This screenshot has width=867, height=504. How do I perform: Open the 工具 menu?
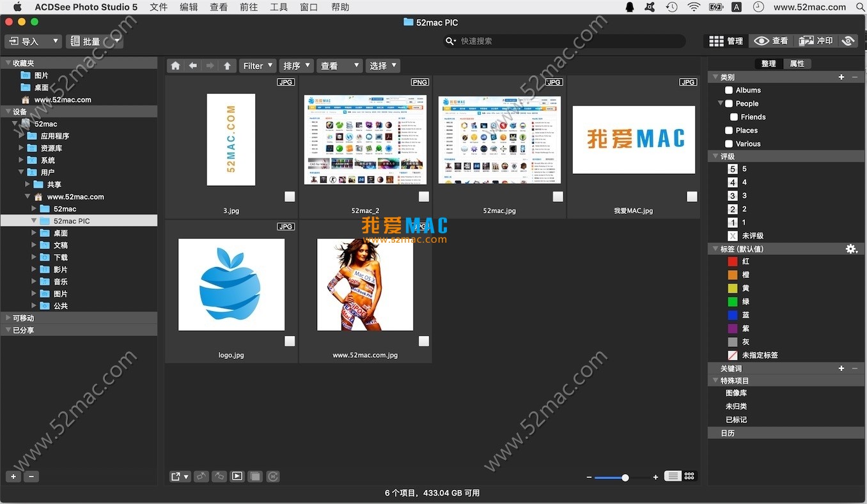click(x=279, y=7)
